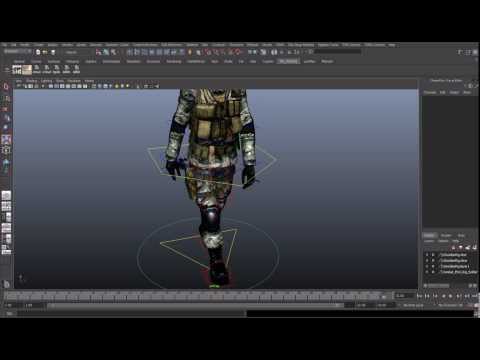Viewport: 480px width, 360px height.
Task: Switch to the Anim layer tab
Action: (461, 235)
